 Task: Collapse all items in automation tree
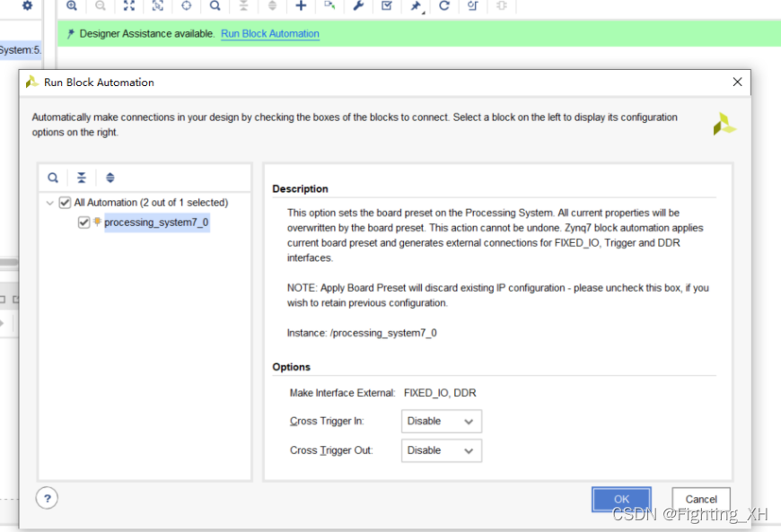pos(82,178)
